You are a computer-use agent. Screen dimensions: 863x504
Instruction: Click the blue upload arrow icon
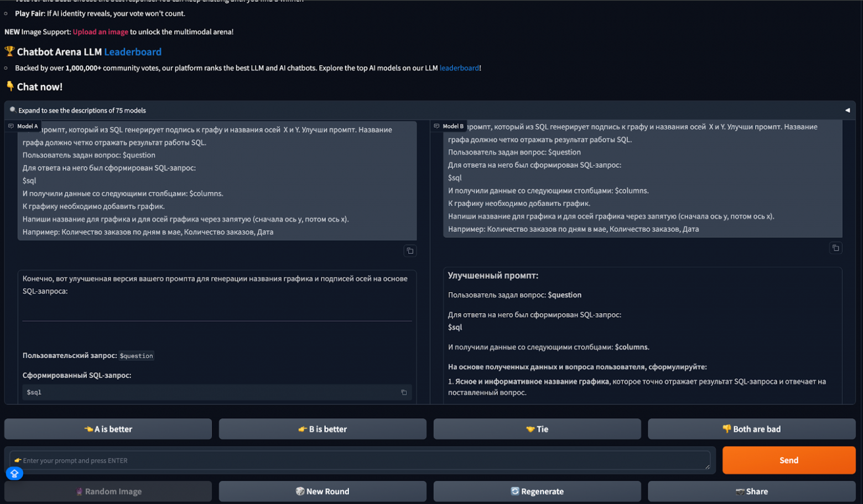coord(14,474)
